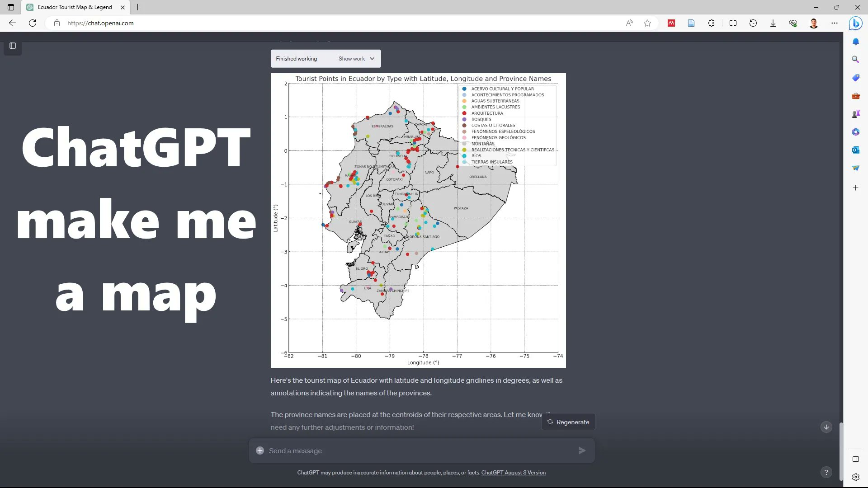This screenshot has width=868, height=488.
Task: Toggle split screen view
Action: coord(733,23)
